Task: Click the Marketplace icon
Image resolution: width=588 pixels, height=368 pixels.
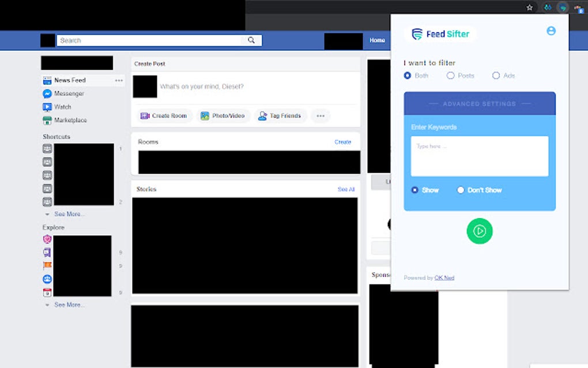Action: pos(47,121)
